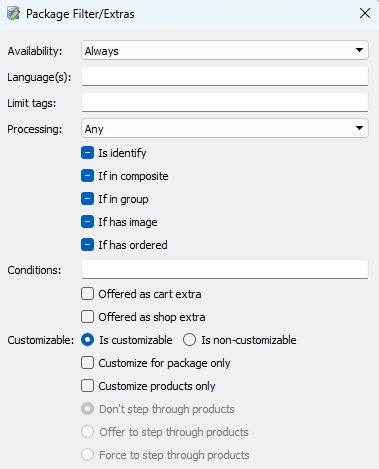Click the Processing label
The image size is (379, 469).
point(35,129)
